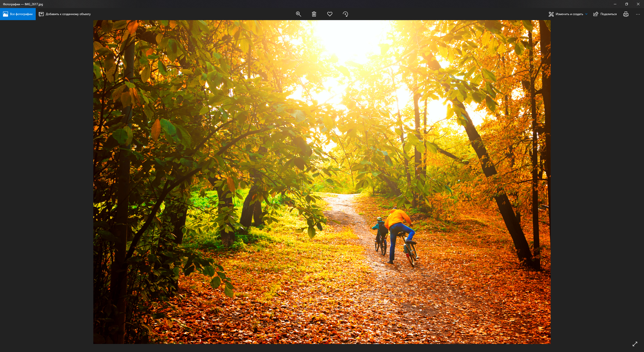Click the printer icon
The height and width of the screenshot is (352, 644).
tap(626, 14)
